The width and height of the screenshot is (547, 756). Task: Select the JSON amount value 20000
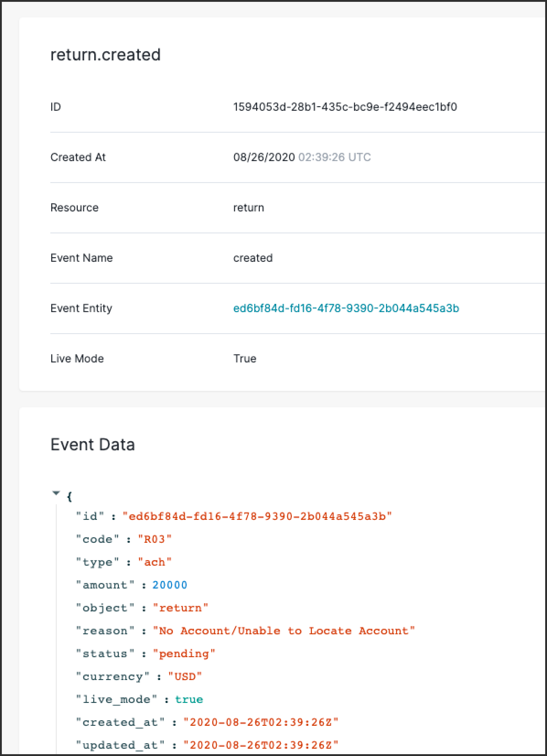click(x=170, y=585)
